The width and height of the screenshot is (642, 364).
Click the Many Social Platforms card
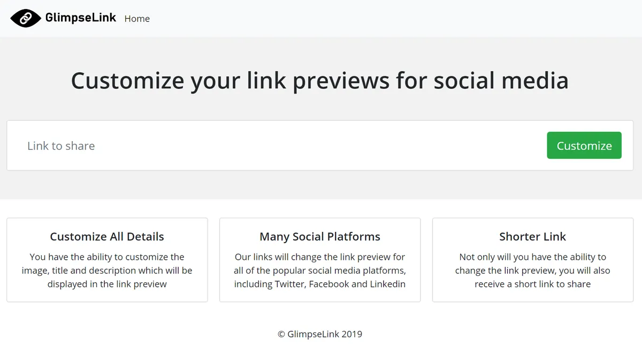[x=320, y=260]
